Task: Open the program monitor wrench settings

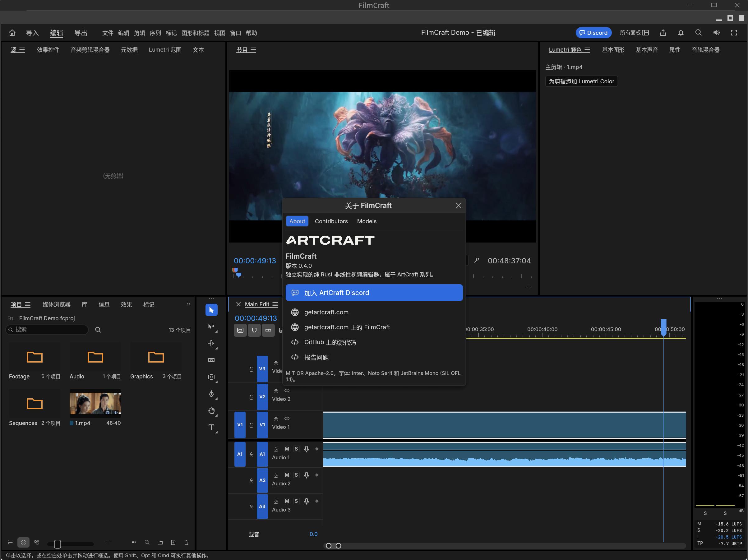Action: (x=477, y=260)
